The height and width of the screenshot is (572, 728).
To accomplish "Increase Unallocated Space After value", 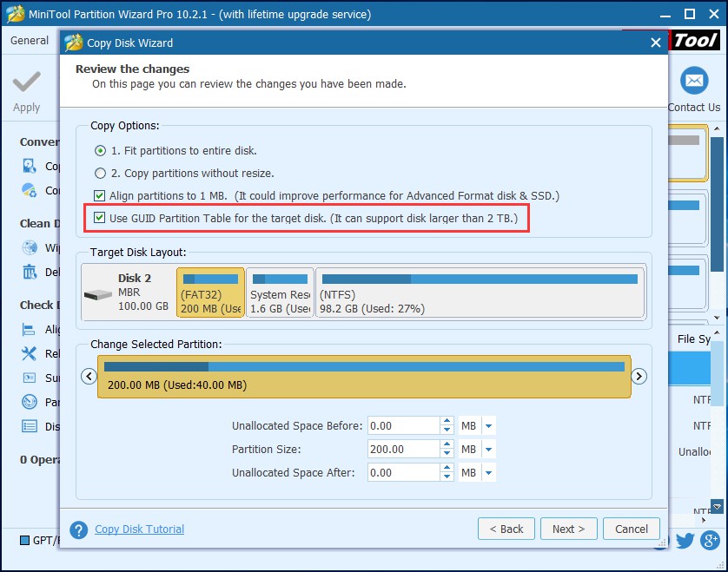I will (447, 468).
